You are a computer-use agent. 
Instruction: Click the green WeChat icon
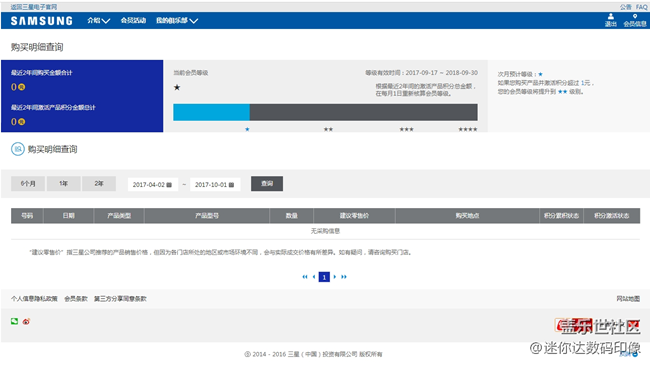coord(15,321)
